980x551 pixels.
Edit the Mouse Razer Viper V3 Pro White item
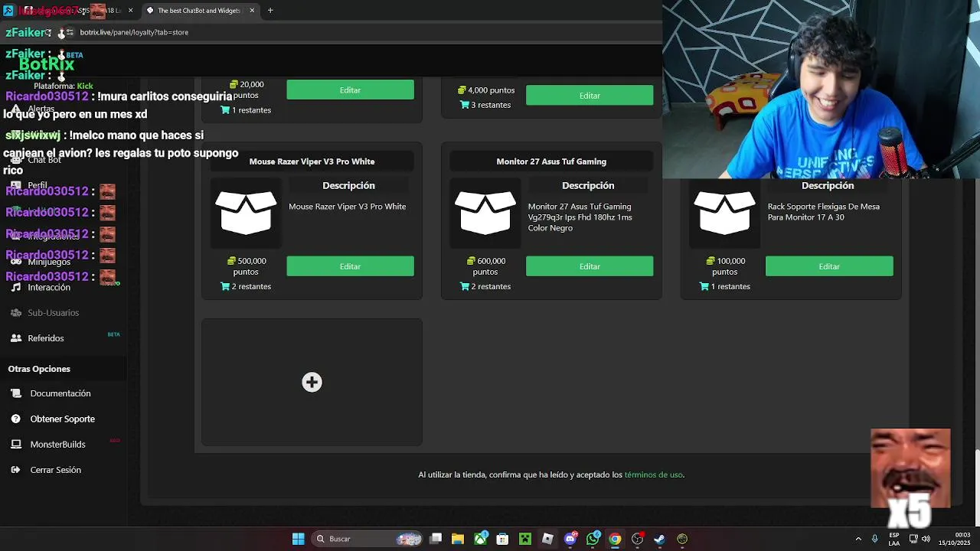pyautogui.click(x=350, y=266)
